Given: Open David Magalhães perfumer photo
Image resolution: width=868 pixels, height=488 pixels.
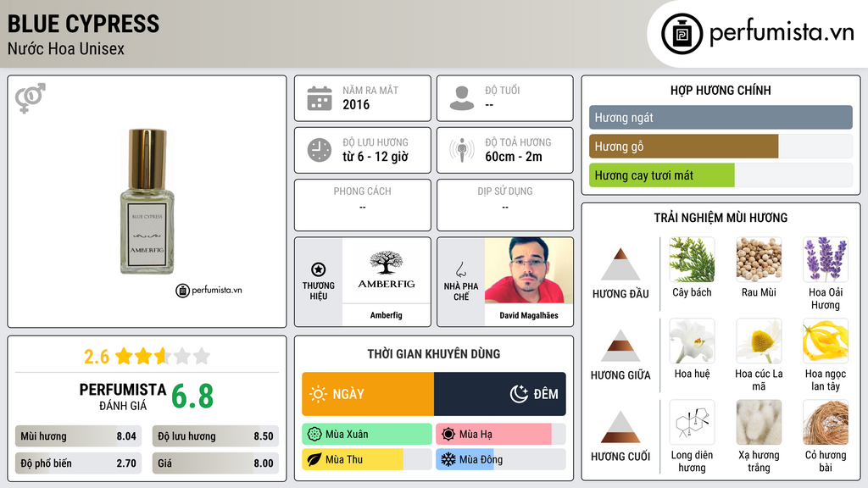Looking at the screenshot, I should point(529,270).
